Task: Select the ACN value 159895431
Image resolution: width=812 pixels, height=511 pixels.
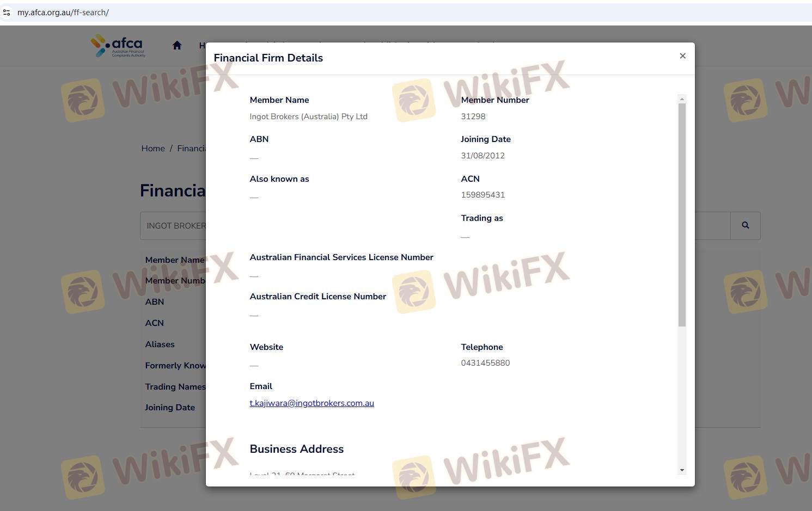Action: pyautogui.click(x=483, y=195)
